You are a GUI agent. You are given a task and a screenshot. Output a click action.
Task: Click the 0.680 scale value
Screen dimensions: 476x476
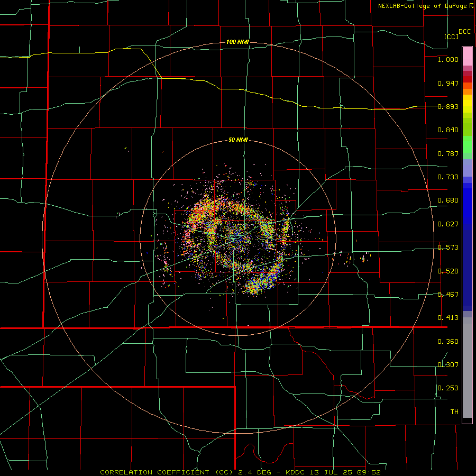point(448,200)
